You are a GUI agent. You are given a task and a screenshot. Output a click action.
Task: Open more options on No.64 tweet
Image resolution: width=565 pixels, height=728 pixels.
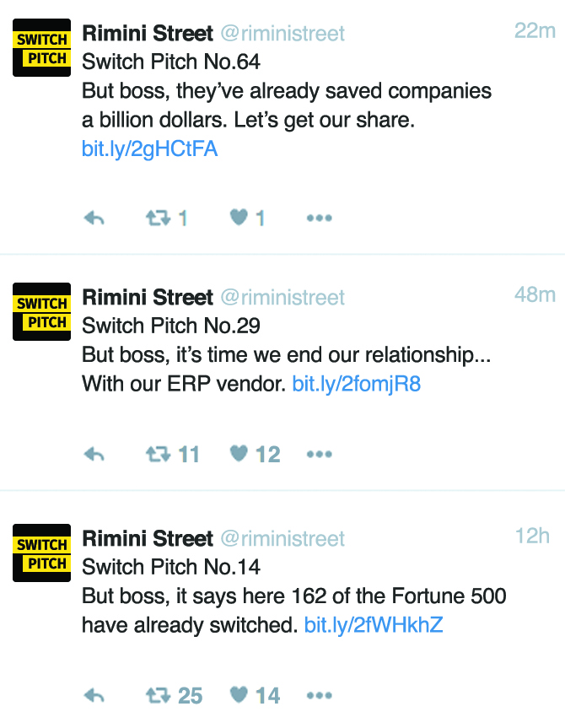coord(320,218)
